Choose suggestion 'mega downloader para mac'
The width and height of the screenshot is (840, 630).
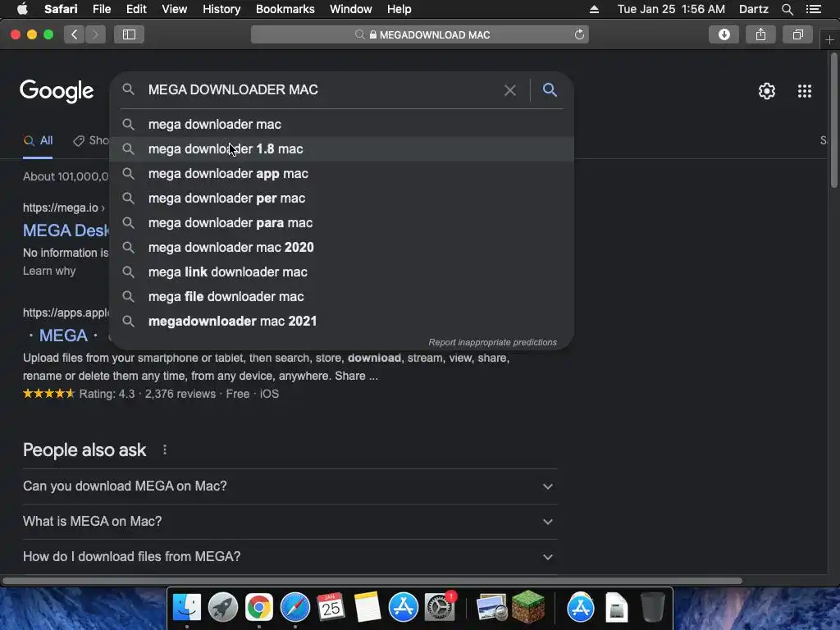[341, 223]
